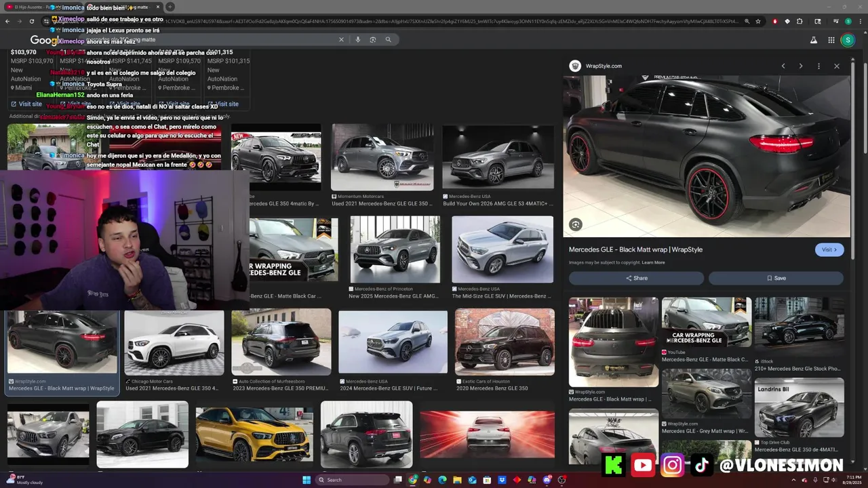Viewport: 868px width, 488px height.
Task: Open Build Your Own 2026 AMG GLE 53 result
Action: point(498,165)
